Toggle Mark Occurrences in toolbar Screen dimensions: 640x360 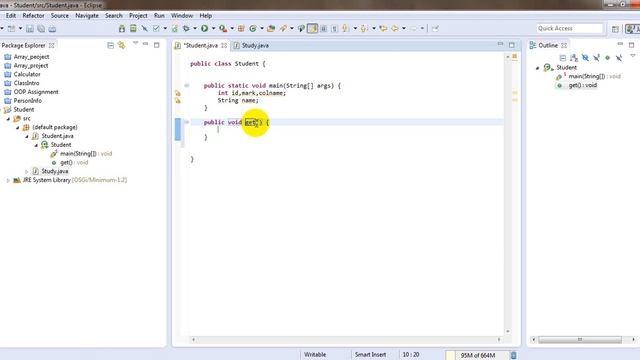[312, 28]
